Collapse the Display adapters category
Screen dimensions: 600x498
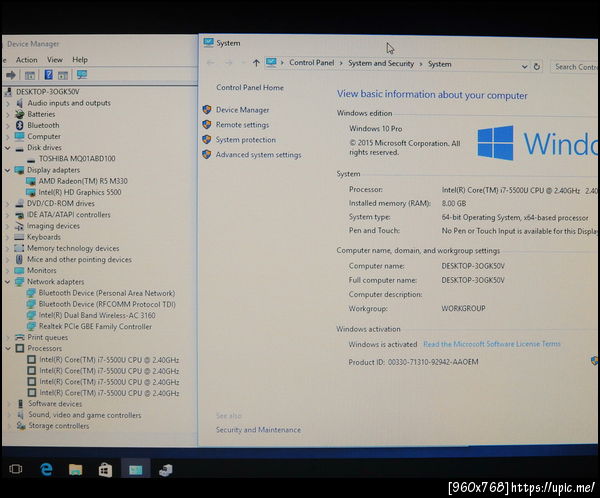click(x=8, y=170)
